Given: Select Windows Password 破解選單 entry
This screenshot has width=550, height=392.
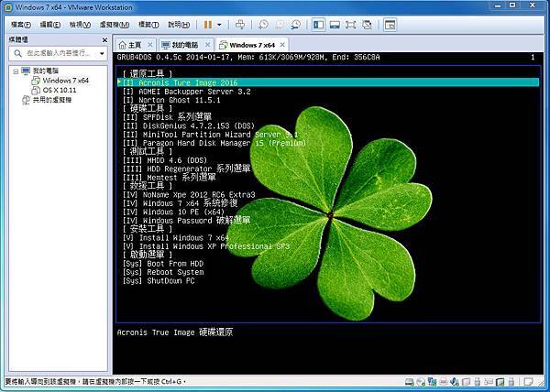Looking at the screenshot, I should click(187, 221).
